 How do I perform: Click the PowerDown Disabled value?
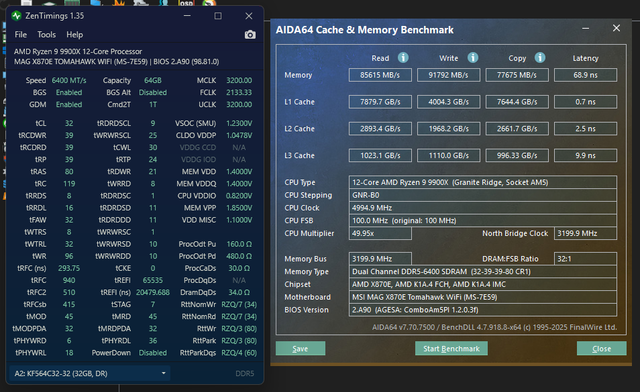153,353
